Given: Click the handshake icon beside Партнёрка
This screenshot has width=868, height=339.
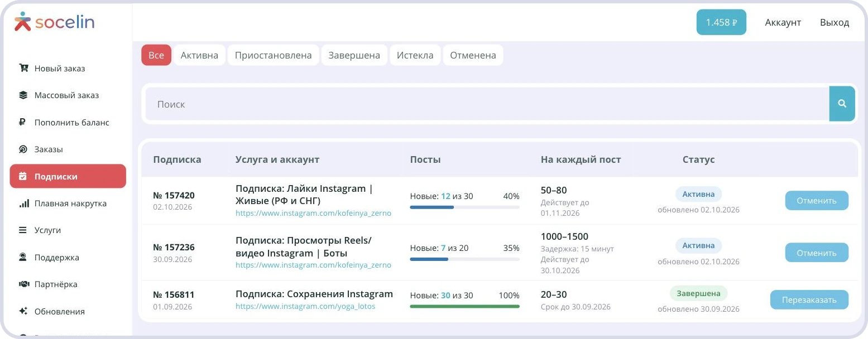Looking at the screenshot, I should pos(23,284).
